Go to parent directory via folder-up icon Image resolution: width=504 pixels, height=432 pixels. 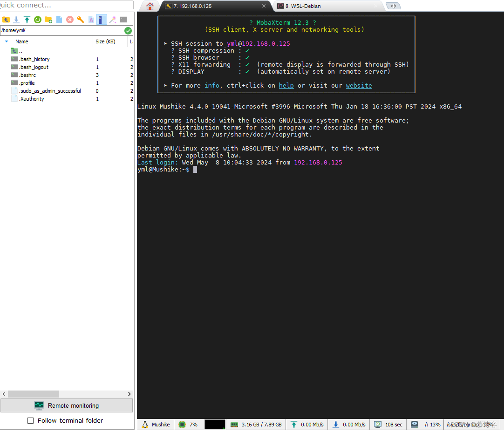6,20
